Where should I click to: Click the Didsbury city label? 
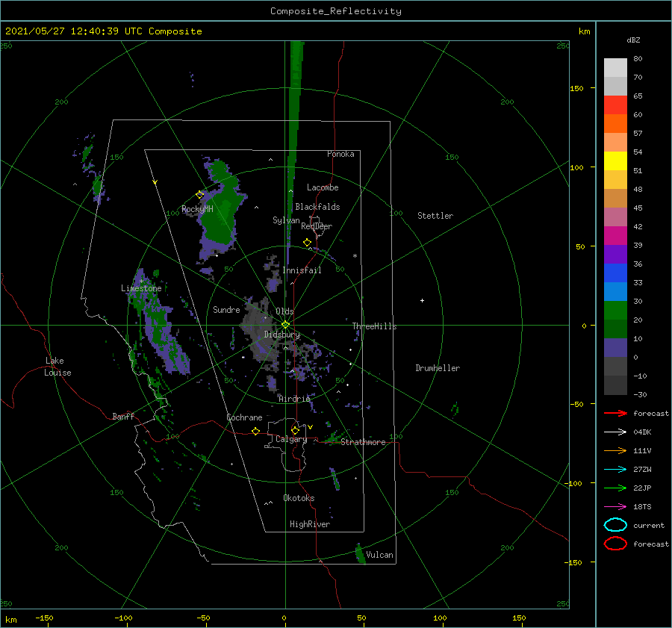click(281, 335)
